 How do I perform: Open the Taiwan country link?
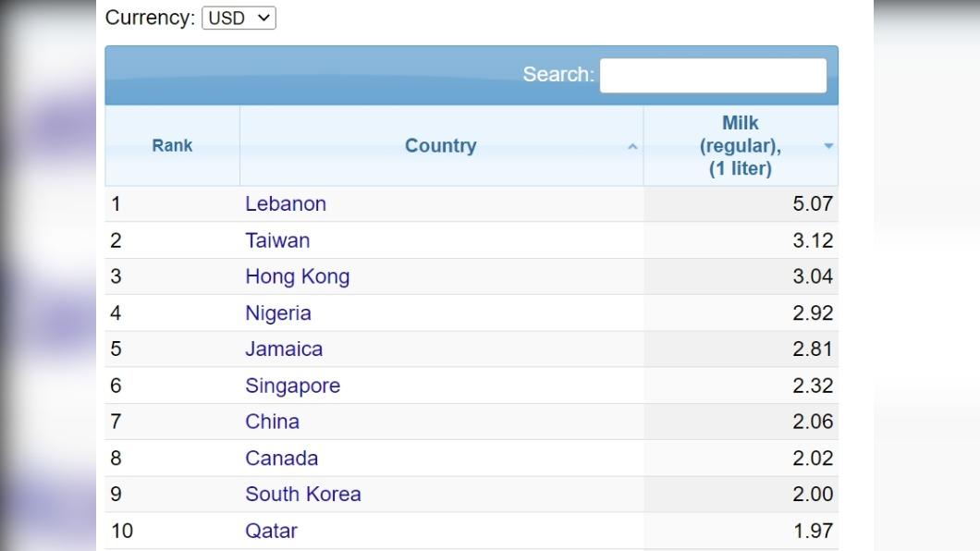tap(277, 240)
